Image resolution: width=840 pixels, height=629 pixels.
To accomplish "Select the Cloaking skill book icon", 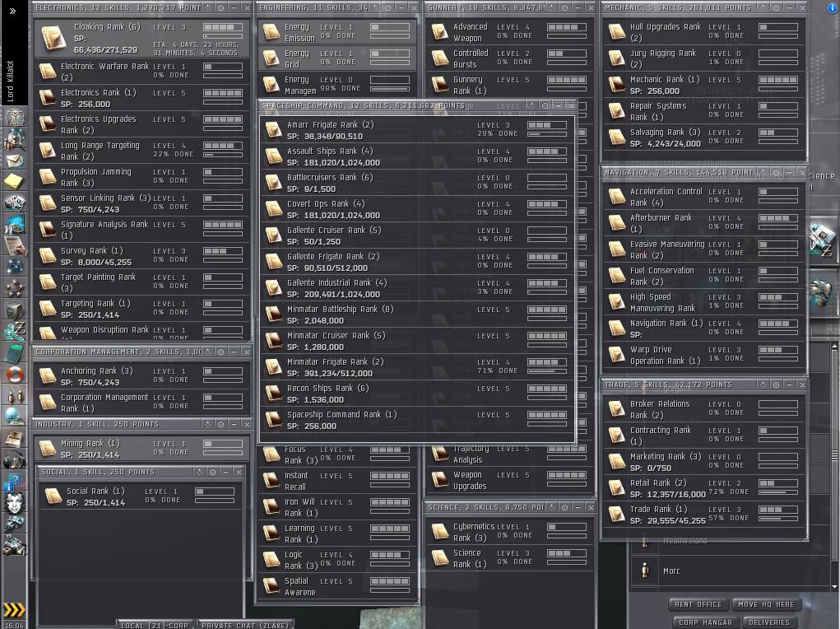I will pyautogui.click(x=53, y=38).
